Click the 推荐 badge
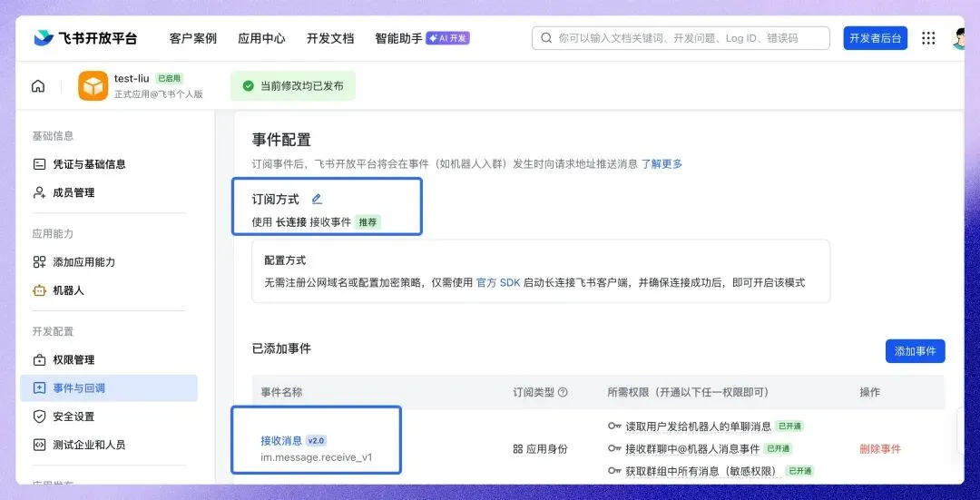This screenshot has height=500, width=980. (x=368, y=222)
